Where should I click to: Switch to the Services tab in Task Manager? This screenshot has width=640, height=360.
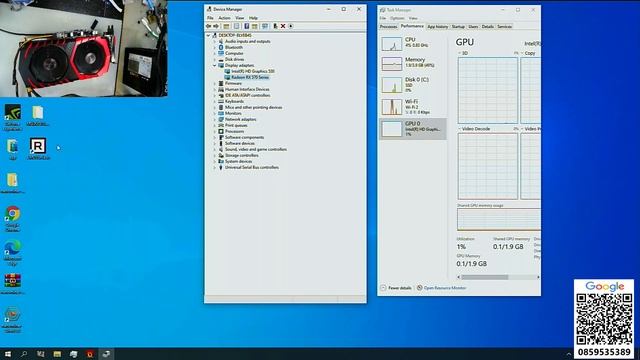tap(504, 27)
